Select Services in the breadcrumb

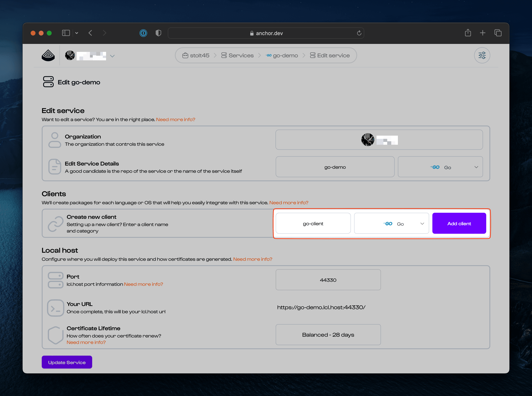click(x=241, y=55)
